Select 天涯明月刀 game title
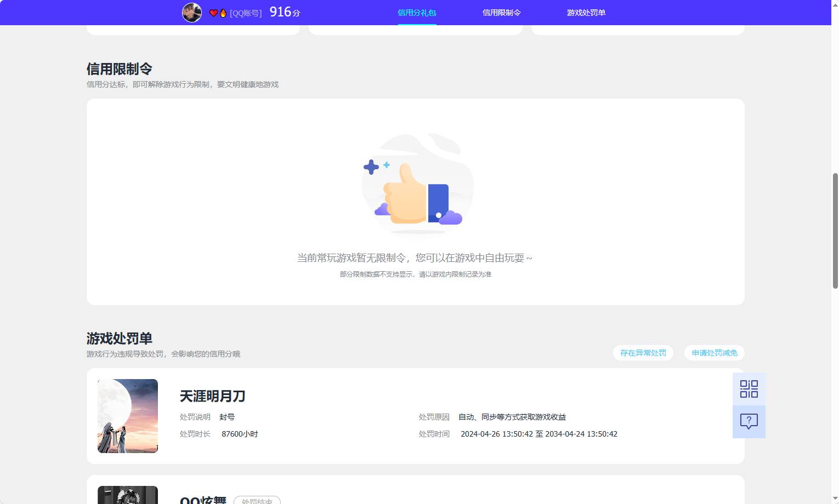 [x=212, y=396]
